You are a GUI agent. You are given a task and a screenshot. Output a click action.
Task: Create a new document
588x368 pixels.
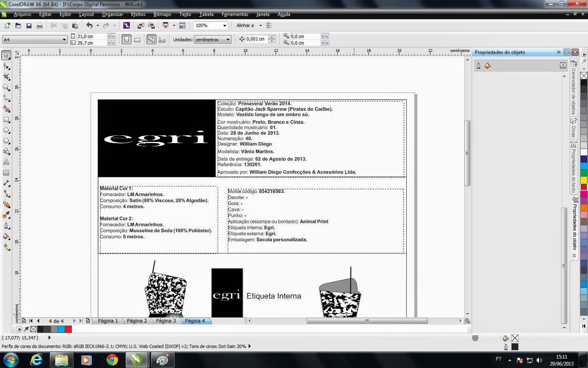click(x=7, y=25)
